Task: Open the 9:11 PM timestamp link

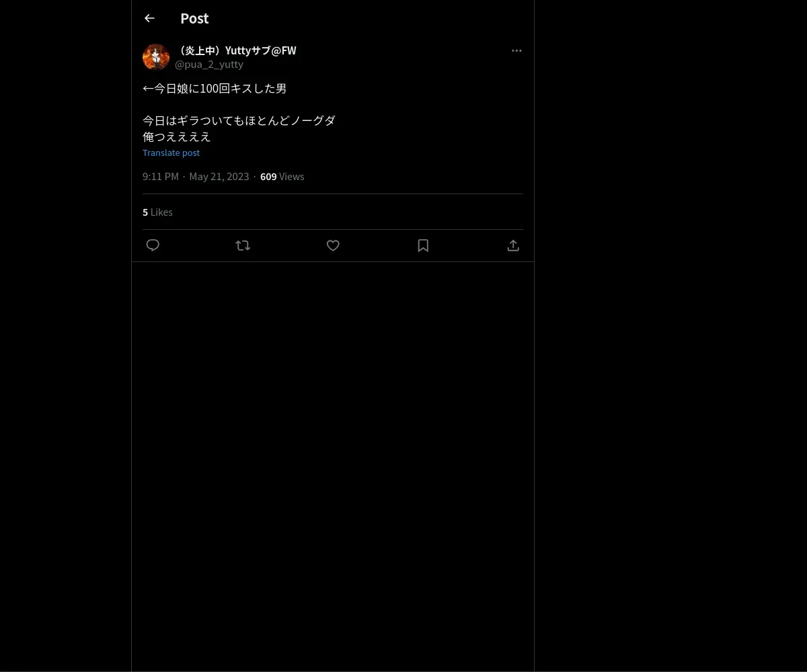Action: 161,176
